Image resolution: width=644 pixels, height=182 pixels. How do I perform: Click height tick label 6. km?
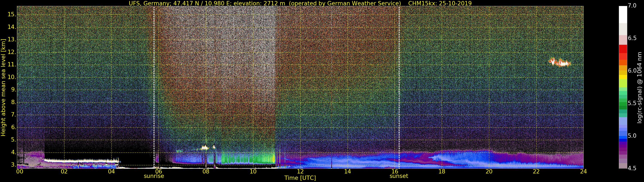point(13,127)
